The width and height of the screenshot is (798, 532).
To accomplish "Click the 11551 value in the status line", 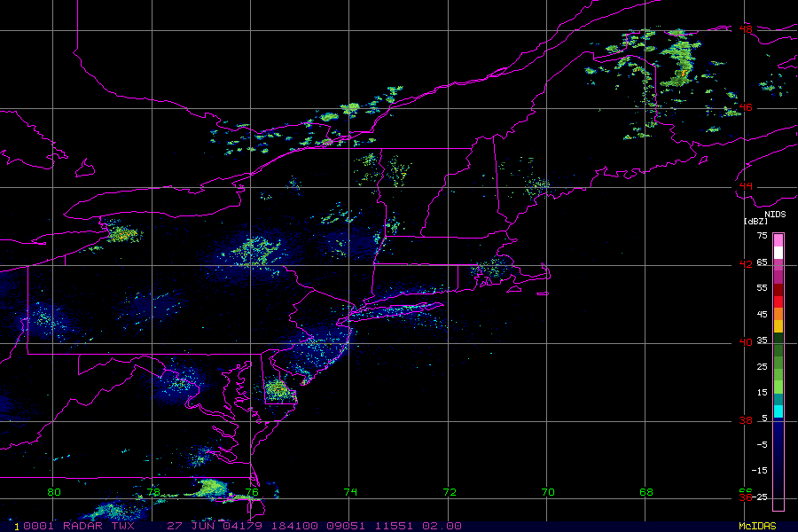I will point(394,526).
